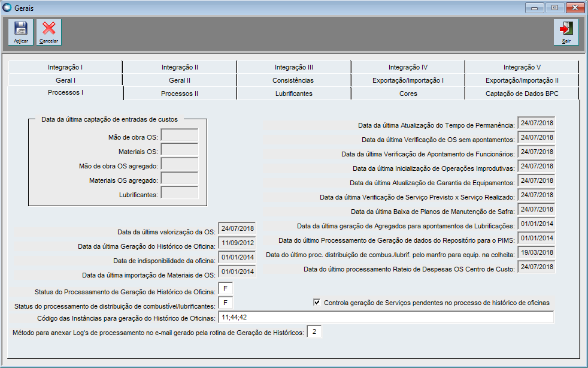The width and height of the screenshot is (588, 368).
Task: Maximize the Gerais window
Action: pos(554,8)
